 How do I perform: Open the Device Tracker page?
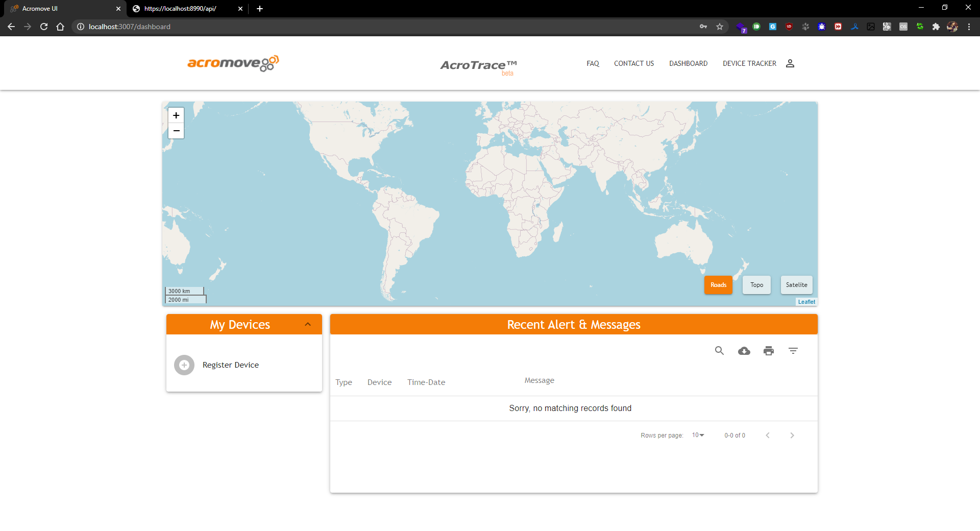pyautogui.click(x=749, y=63)
